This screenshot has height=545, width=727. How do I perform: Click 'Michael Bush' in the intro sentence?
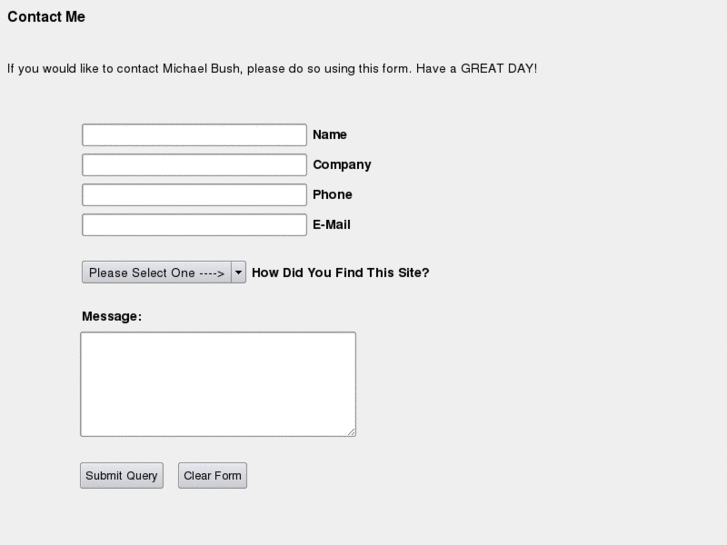pyautogui.click(x=201, y=69)
